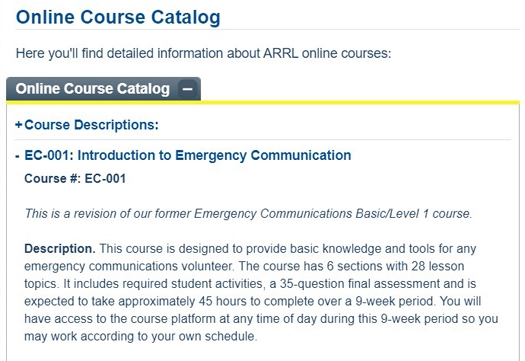Click the word ARRL in the intro line
Screen dimensions: 525x361
(x=281, y=54)
